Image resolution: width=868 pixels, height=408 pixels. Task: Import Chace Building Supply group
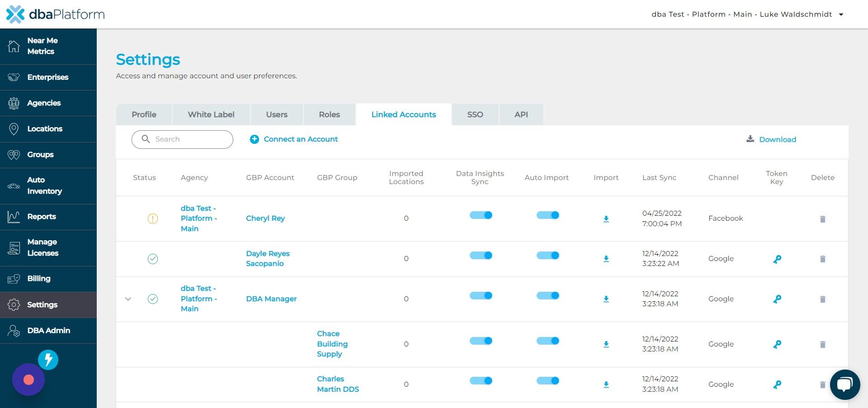click(x=606, y=344)
